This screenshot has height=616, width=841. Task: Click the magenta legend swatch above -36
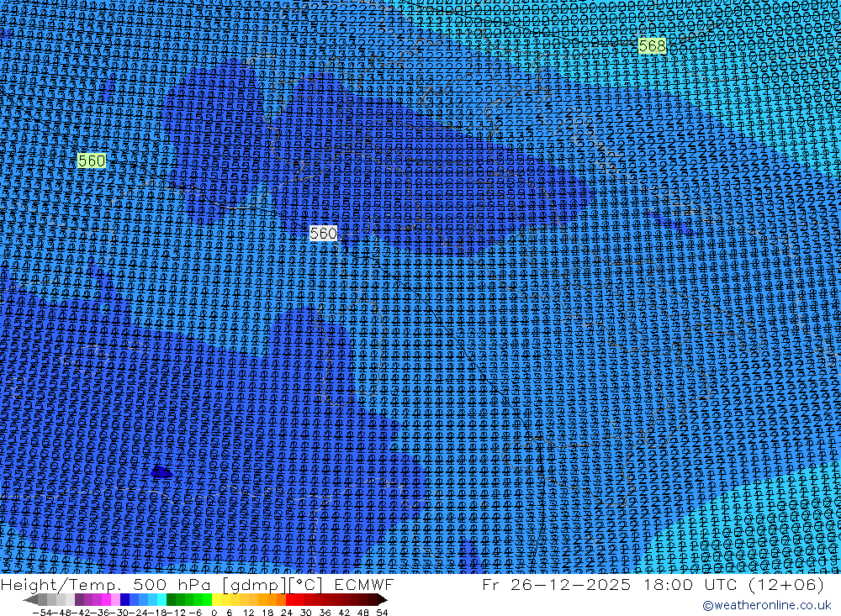[x=106, y=599]
